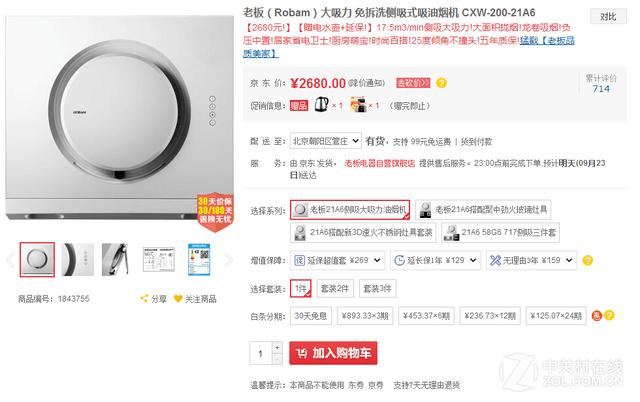Click the heart icon to follow this product
This screenshot has height=402, width=640.
pos(178,299)
